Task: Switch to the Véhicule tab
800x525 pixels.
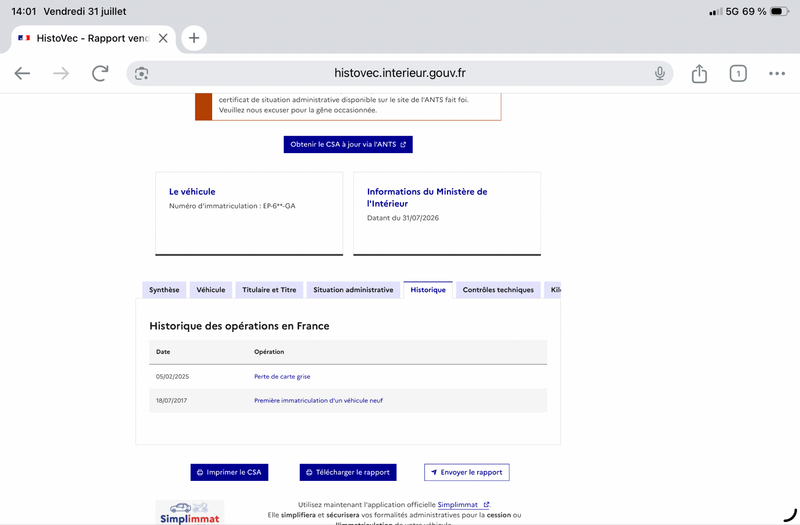Action: tap(211, 290)
